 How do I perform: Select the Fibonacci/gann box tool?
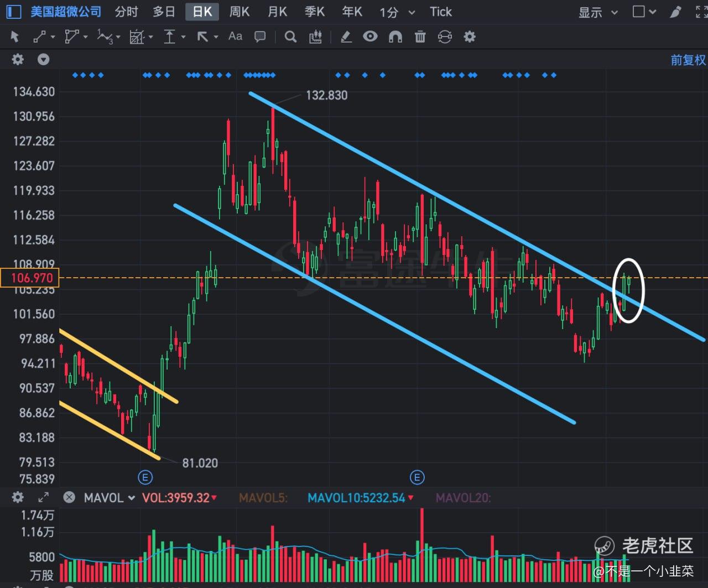137,37
